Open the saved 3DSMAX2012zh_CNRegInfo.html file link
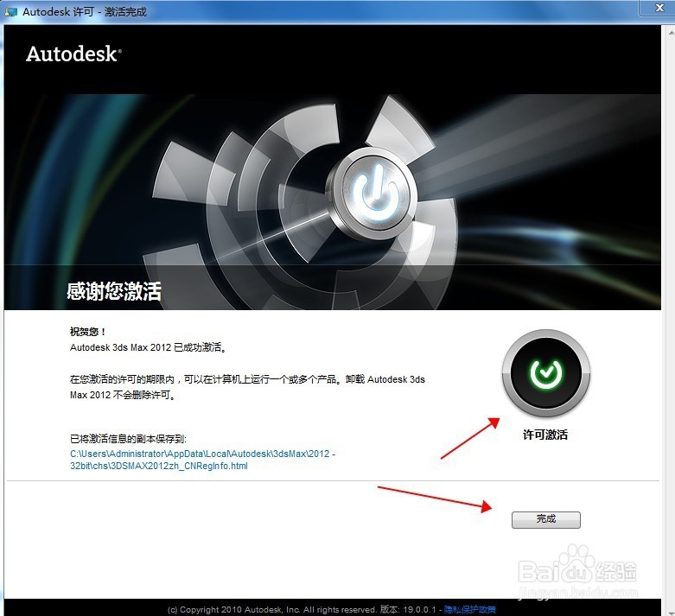This screenshot has width=675, height=616. pos(202,460)
